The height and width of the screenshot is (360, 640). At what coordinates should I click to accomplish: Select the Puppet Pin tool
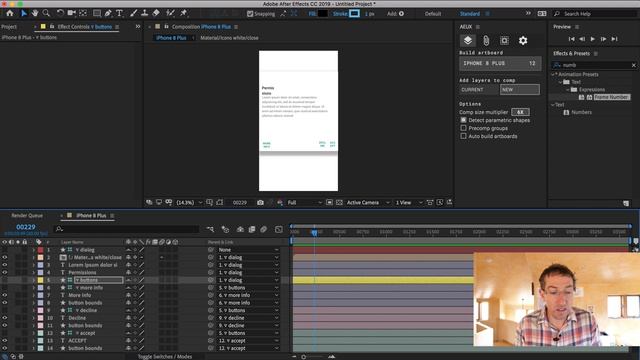(184, 13)
